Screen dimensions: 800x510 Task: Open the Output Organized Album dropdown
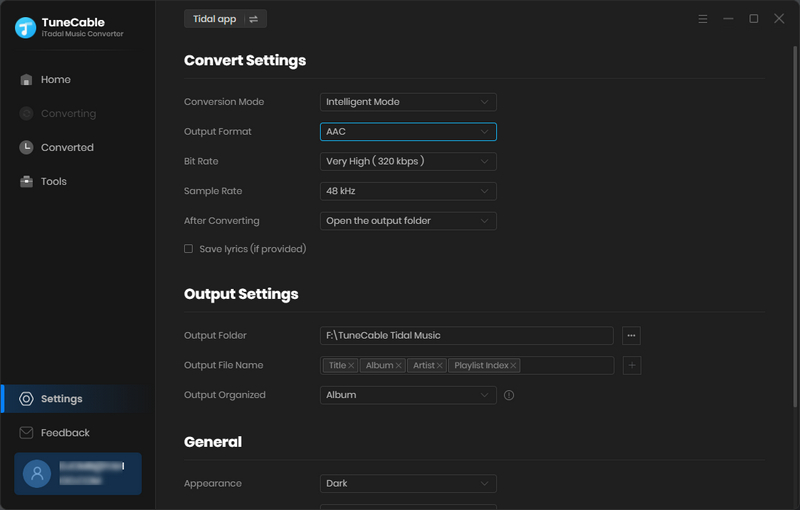pos(408,395)
